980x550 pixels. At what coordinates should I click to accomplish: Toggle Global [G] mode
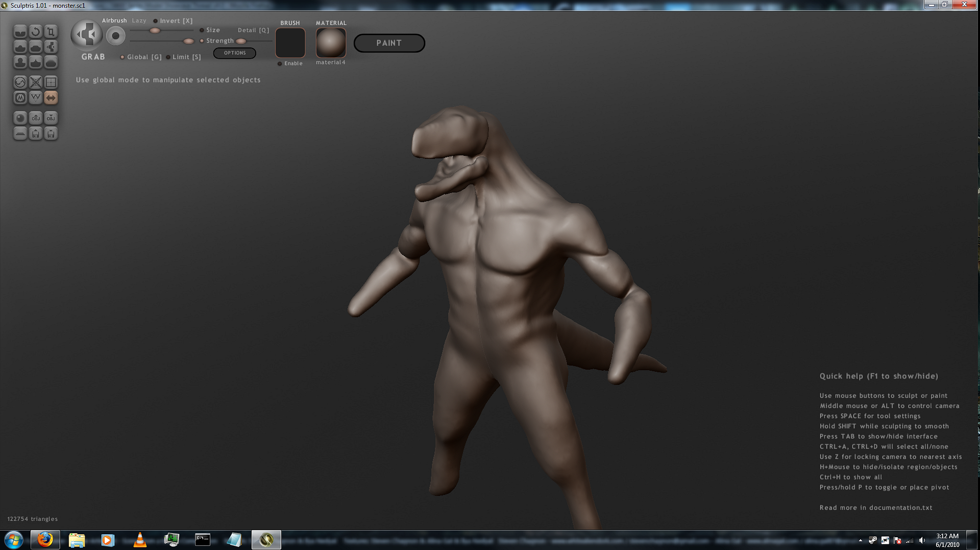click(141, 57)
